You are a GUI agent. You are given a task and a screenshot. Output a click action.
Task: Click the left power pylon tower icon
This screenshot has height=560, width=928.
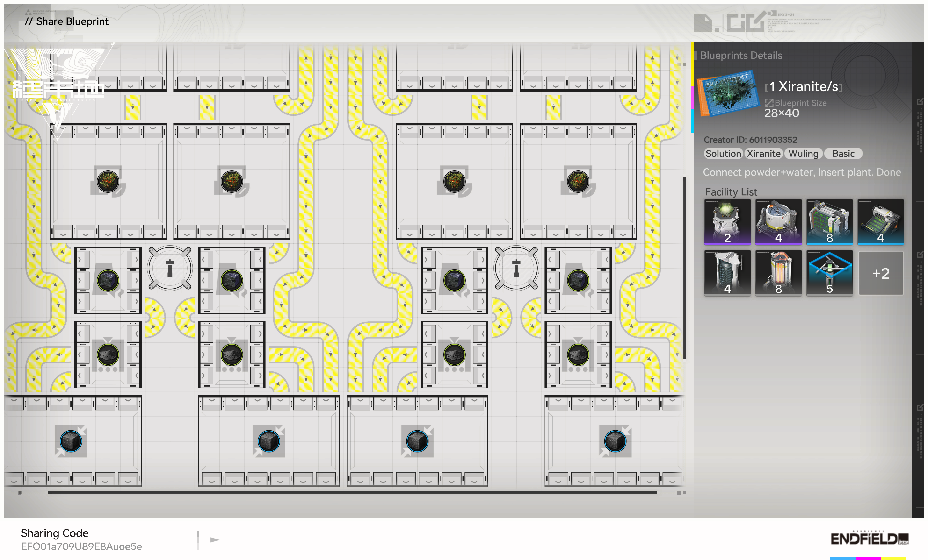170,268
